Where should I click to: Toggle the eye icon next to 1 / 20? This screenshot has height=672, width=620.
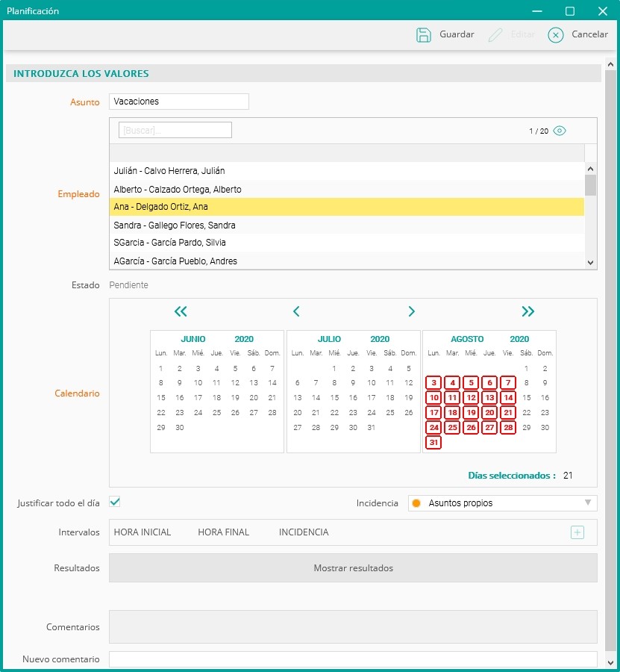point(560,131)
